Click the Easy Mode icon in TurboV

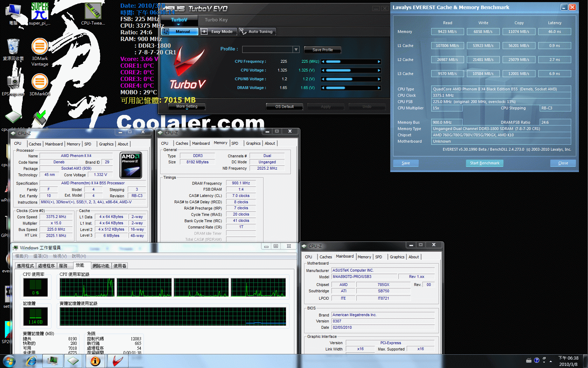[x=204, y=32]
